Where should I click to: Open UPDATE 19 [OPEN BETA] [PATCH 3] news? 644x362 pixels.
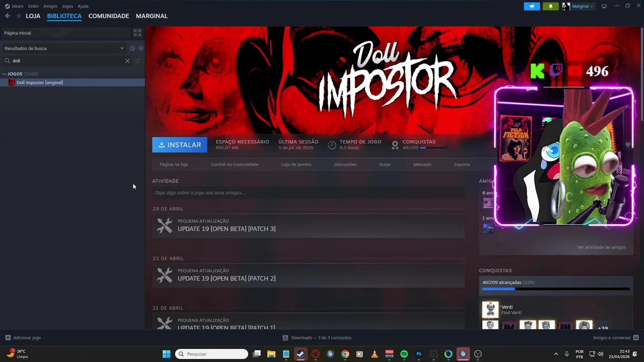tap(226, 229)
